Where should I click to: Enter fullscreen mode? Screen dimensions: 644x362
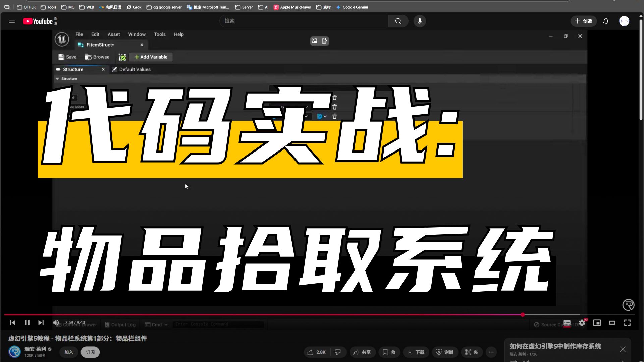627,323
